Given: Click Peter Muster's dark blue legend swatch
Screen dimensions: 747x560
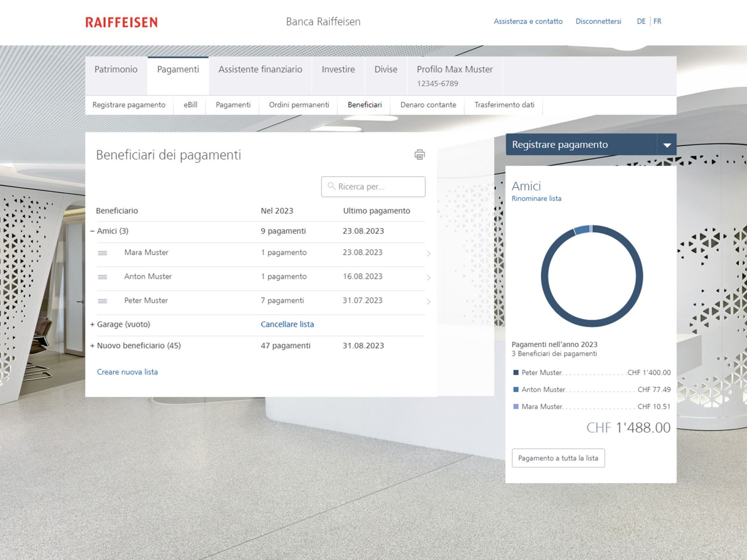Looking at the screenshot, I should tap(516, 373).
